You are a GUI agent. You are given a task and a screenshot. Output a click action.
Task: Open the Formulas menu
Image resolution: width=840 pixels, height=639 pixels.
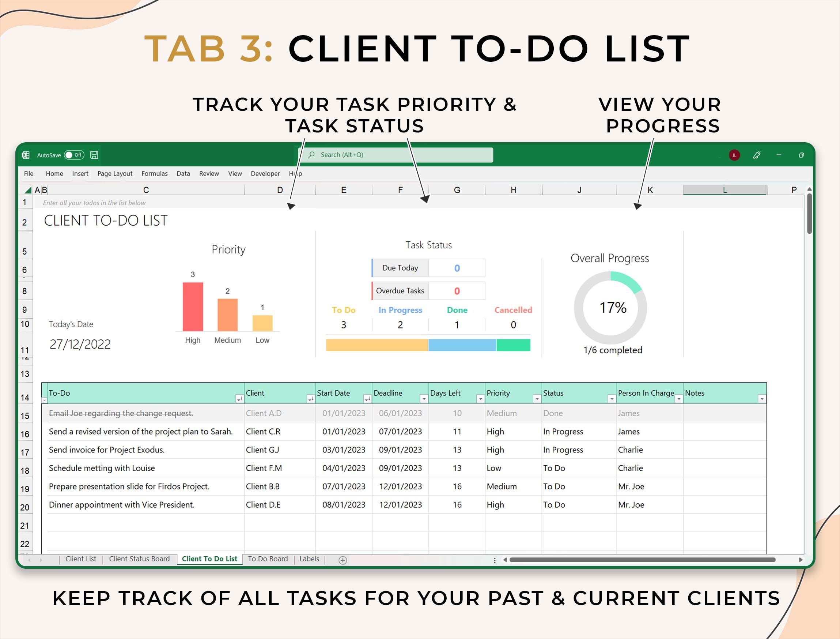pyautogui.click(x=154, y=173)
